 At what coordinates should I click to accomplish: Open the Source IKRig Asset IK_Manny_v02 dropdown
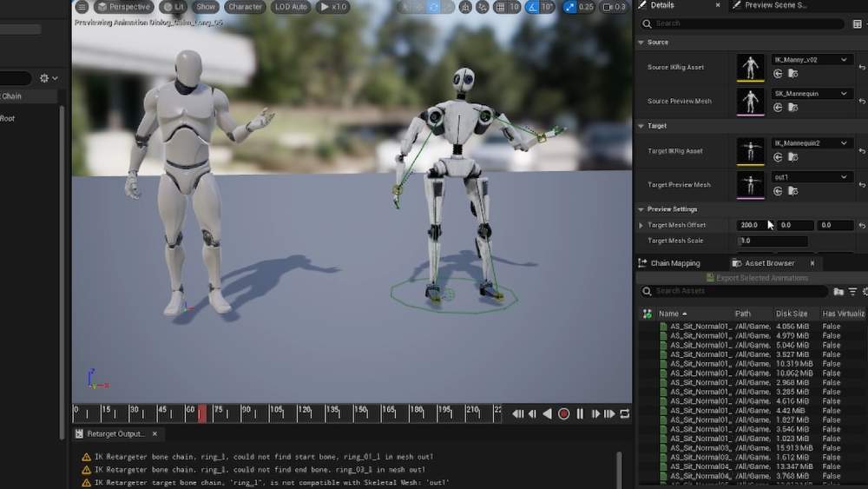[x=812, y=60]
